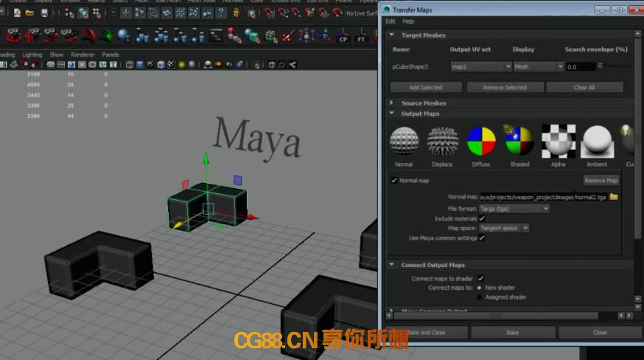
Task: Click the green arrow shelf icon
Action: click(106, 36)
